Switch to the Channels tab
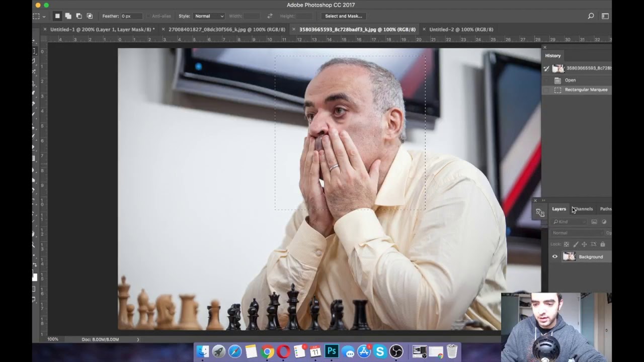Image resolution: width=644 pixels, height=362 pixels. (582, 209)
